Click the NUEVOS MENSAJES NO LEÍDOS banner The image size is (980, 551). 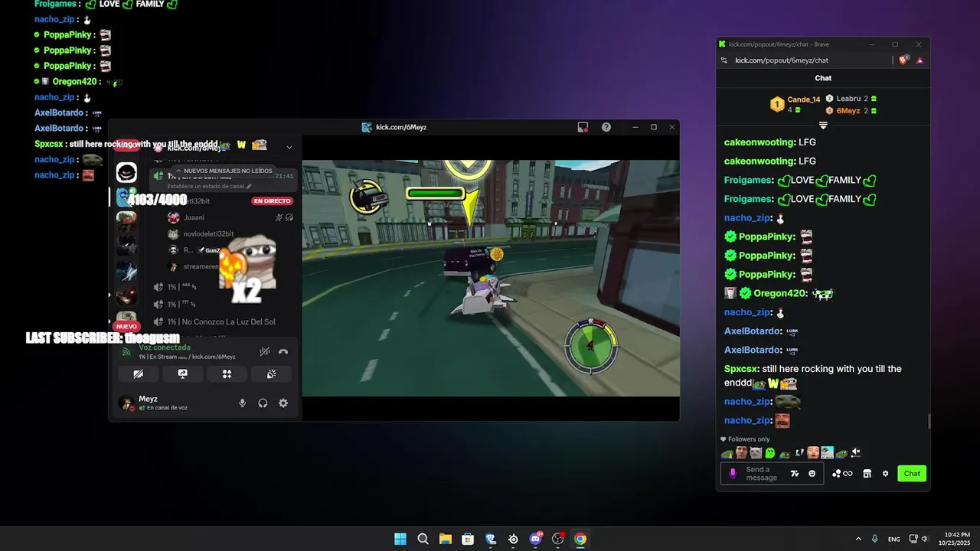tap(224, 171)
